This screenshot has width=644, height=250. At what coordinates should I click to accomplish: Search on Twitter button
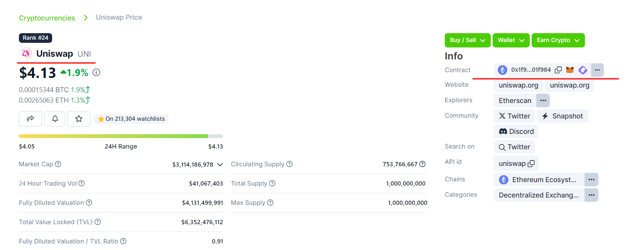[x=514, y=147]
